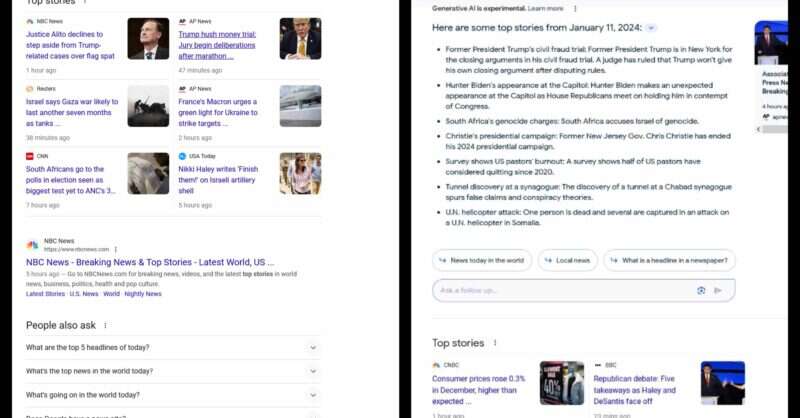800x418 pixels.
Task: Go to the World sitelink
Action: [x=111, y=294]
